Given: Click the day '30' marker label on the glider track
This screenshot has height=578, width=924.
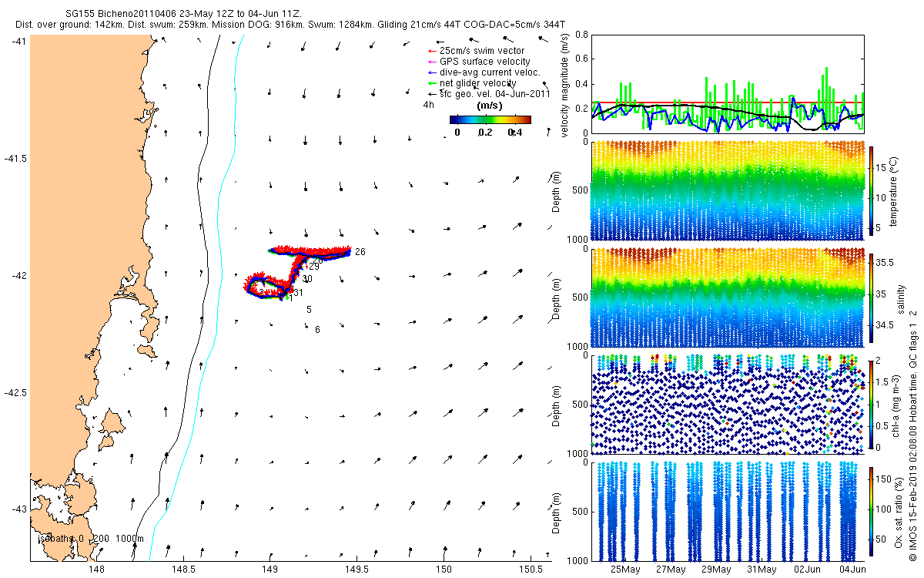Looking at the screenshot, I should pos(307,279).
